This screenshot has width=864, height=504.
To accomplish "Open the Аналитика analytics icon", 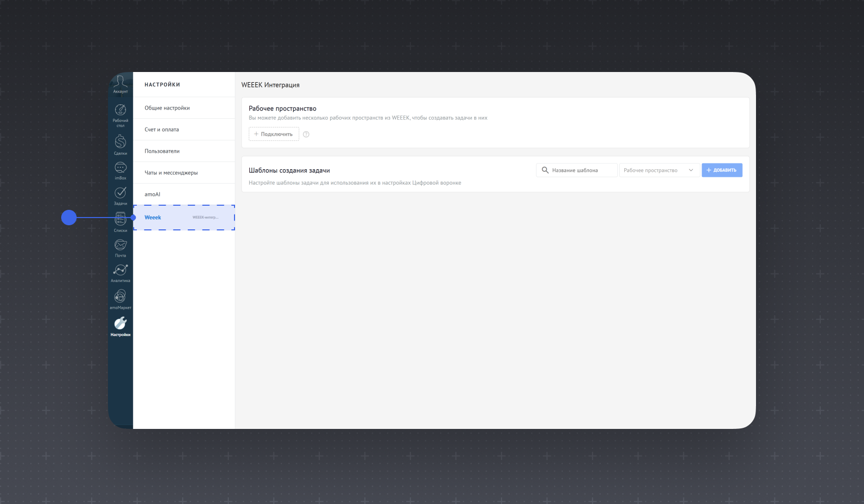I will 120,273.
